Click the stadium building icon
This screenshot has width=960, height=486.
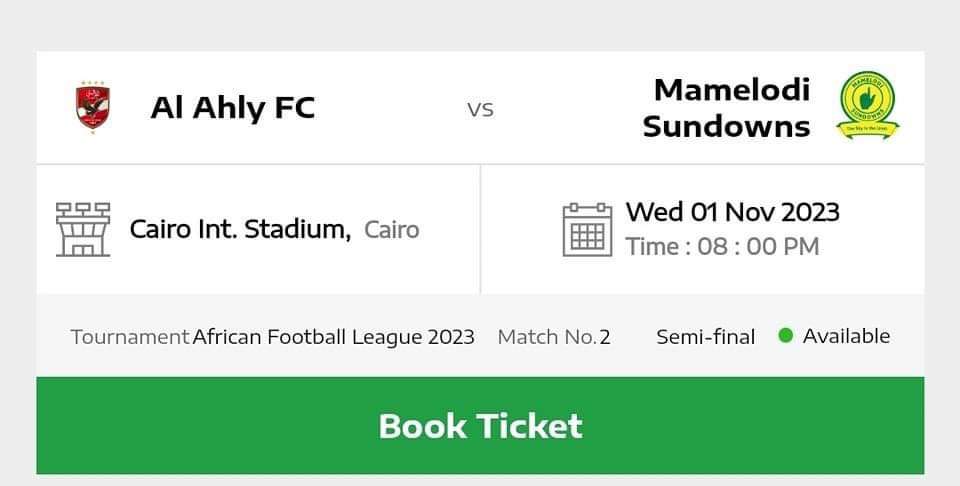click(x=83, y=229)
